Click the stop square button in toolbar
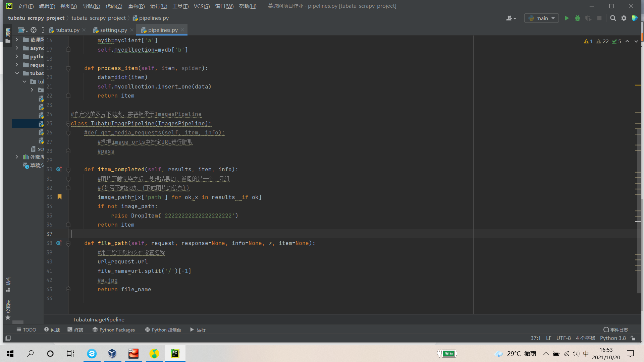 coord(599,18)
